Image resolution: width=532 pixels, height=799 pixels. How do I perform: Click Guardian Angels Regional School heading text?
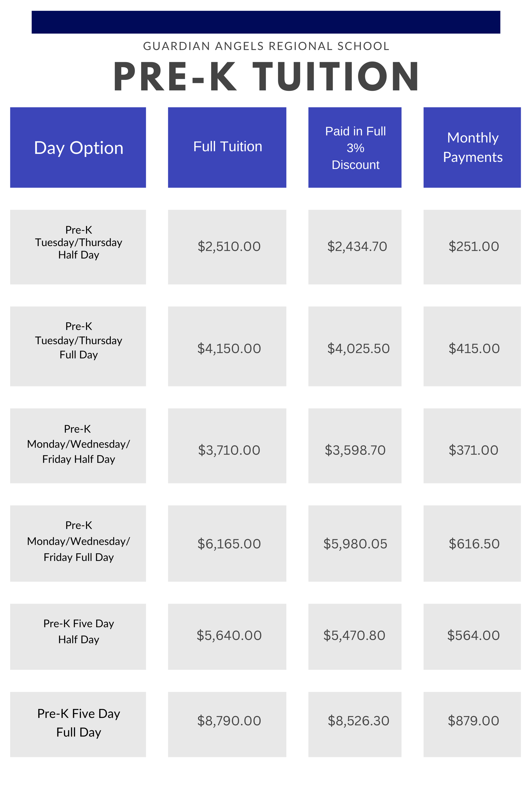[x=266, y=46]
